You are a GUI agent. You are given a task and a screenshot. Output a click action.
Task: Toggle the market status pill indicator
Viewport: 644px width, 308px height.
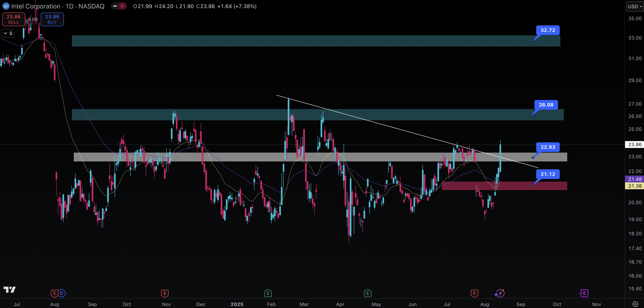(115, 6)
